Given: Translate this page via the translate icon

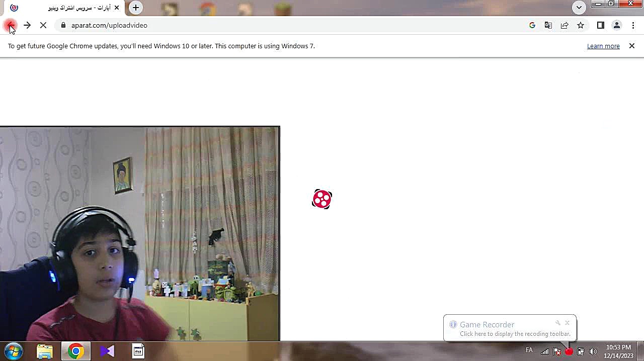Looking at the screenshot, I should [548, 25].
